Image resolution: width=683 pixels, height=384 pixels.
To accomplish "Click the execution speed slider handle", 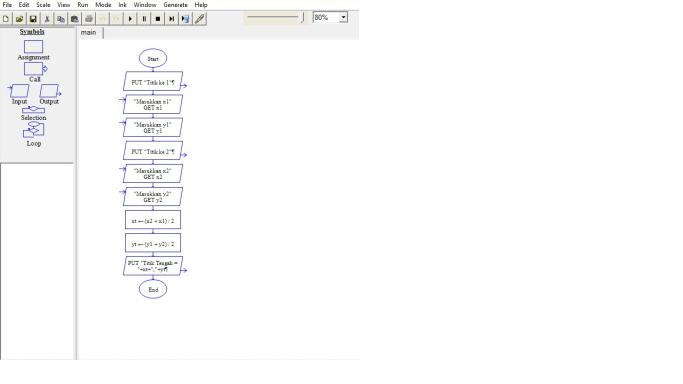I will point(303,17).
